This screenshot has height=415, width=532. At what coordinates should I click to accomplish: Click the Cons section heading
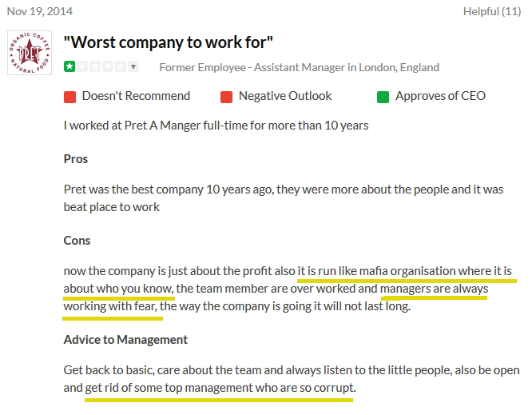pos(77,240)
